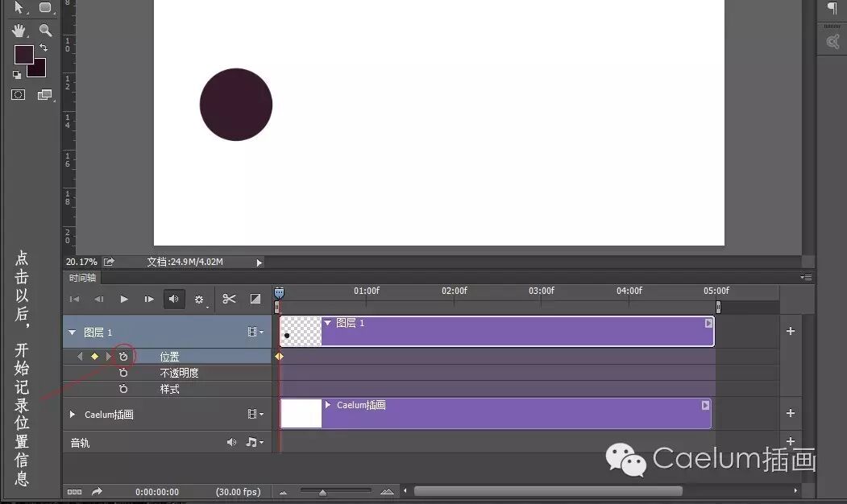Image resolution: width=847 pixels, height=504 pixels.
Task: Open Caelum插画 clip end options
Action: (x=705, y=405)
